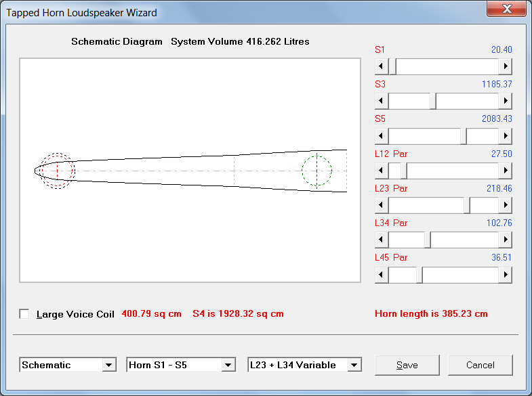Click the L12 Par label
Image resolution: width=532 pixels, height=396 pixels.
tap(391, 154)
